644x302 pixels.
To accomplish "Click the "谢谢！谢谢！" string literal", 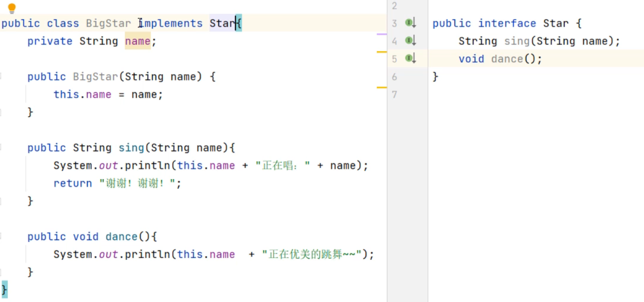I will [x=137, y=184].
